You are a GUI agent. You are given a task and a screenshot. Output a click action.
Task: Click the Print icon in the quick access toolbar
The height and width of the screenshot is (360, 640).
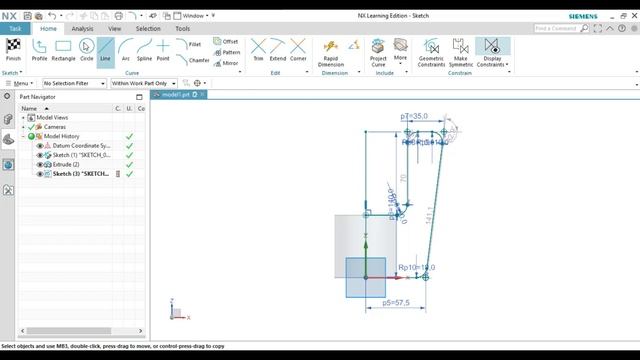(118, 16)
